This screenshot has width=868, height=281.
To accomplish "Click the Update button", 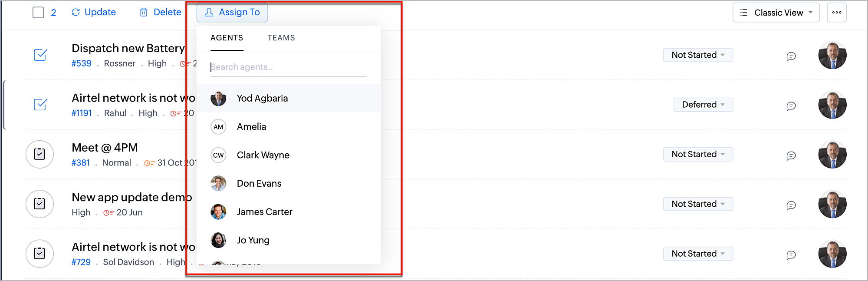I will pyautogui.click(x=94, y=12).
